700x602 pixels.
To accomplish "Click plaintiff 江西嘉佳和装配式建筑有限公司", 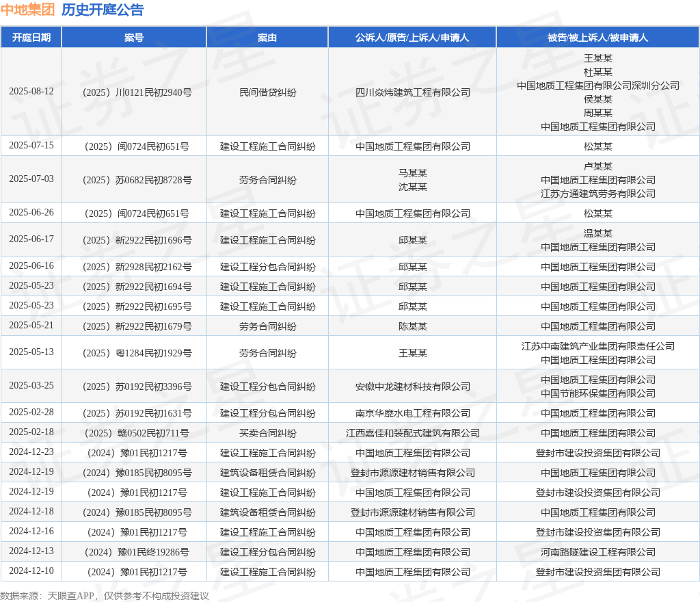I will pyautogui.click(x=412, y=433).
